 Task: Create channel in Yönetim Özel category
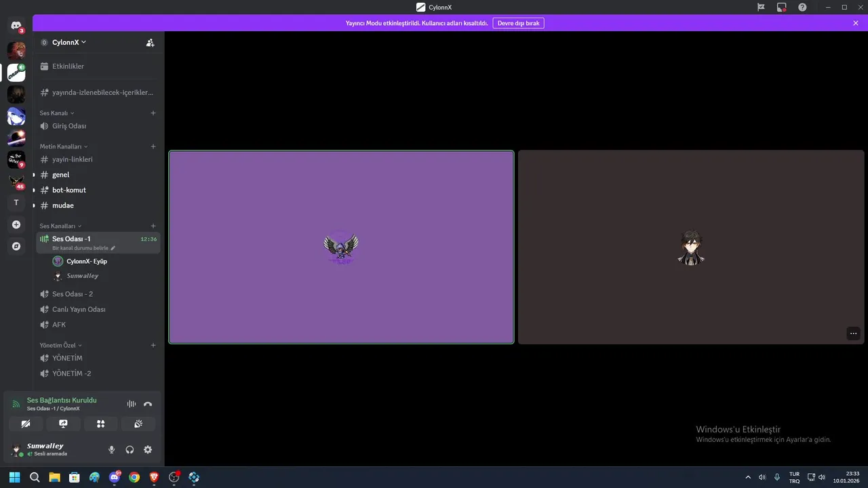click(153, 345)
